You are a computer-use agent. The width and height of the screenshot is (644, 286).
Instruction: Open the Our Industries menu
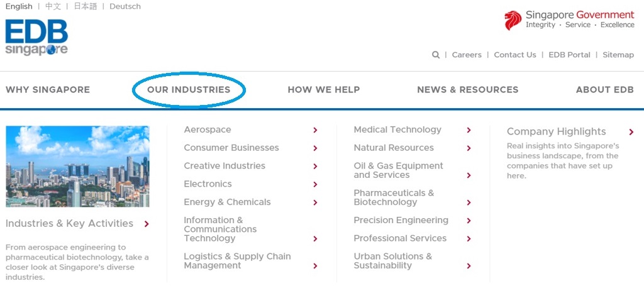coord(189,90)
